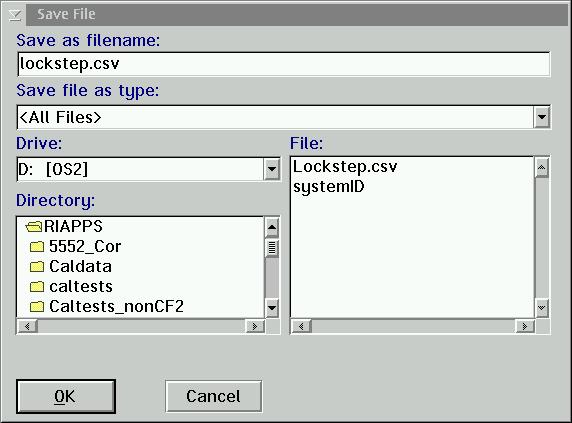Click the Save as filename text field
The height and width of the screenshot is (423, 572).
coord(283,64)
